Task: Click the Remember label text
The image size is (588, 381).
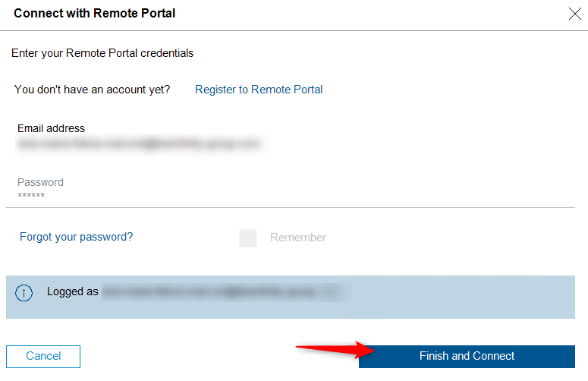Action: 298,238
